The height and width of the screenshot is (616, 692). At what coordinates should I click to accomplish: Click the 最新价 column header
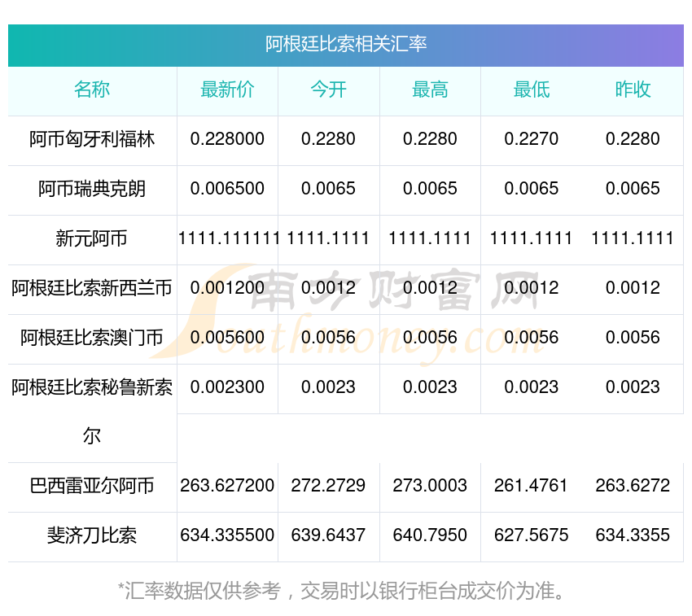[227, 90]
